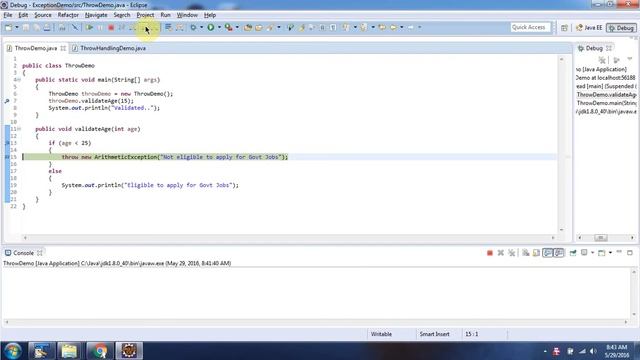This screenshot has height=360, width=640.
Task: Switch to the Debug perspective button
Action: tap(621, 28)
